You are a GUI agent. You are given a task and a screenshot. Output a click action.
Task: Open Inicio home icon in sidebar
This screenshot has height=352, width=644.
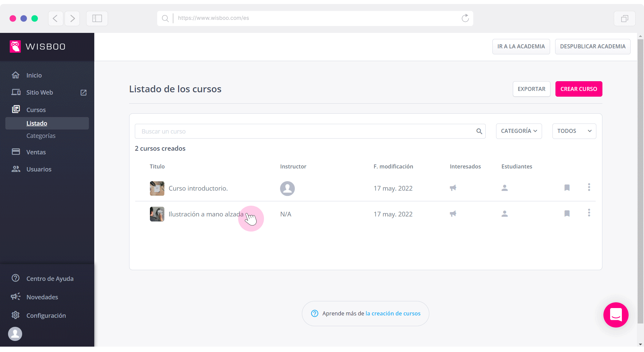[x=15, y=75]
